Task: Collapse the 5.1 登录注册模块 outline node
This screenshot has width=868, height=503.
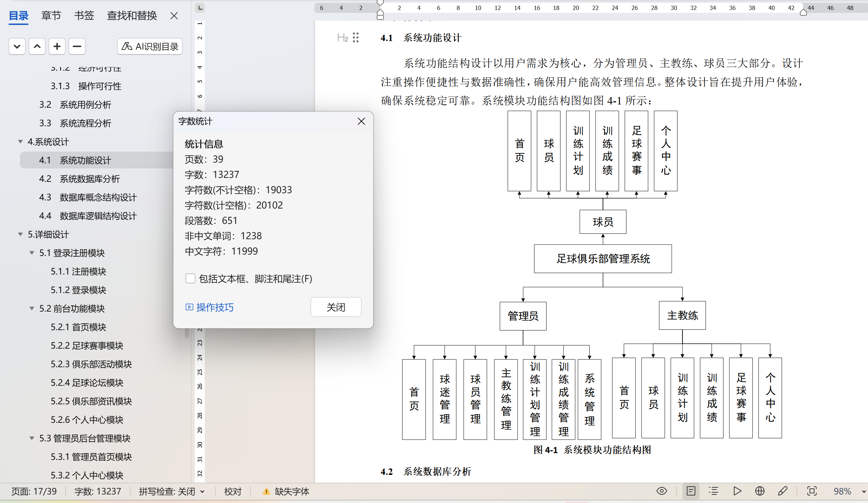Action: (32, 253)
